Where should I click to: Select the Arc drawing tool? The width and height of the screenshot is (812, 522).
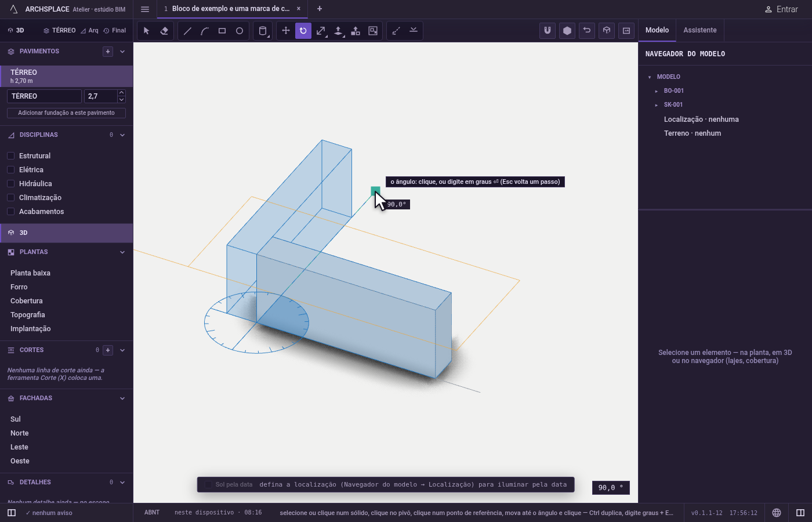205,31
